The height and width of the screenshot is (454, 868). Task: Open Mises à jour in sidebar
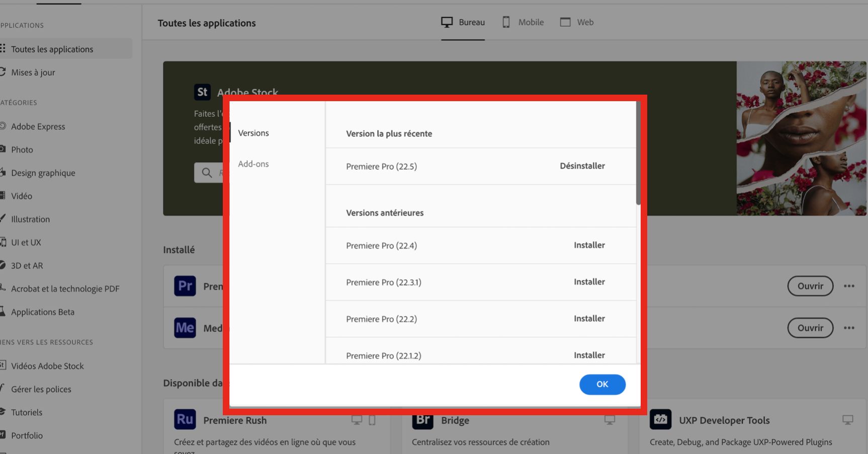[x=33, y=72]
